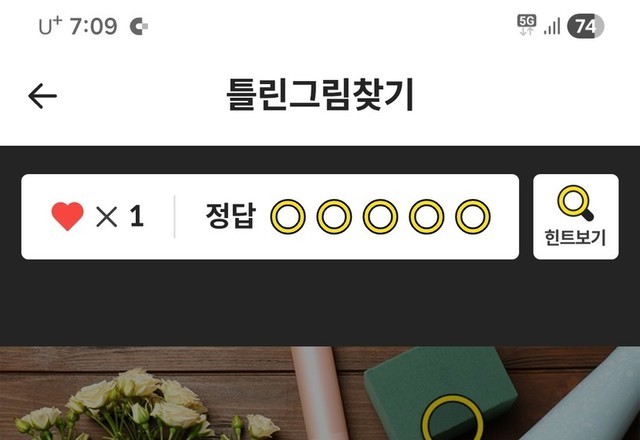
Task: Tap the white roses in the picture
Action: point(141,406)
